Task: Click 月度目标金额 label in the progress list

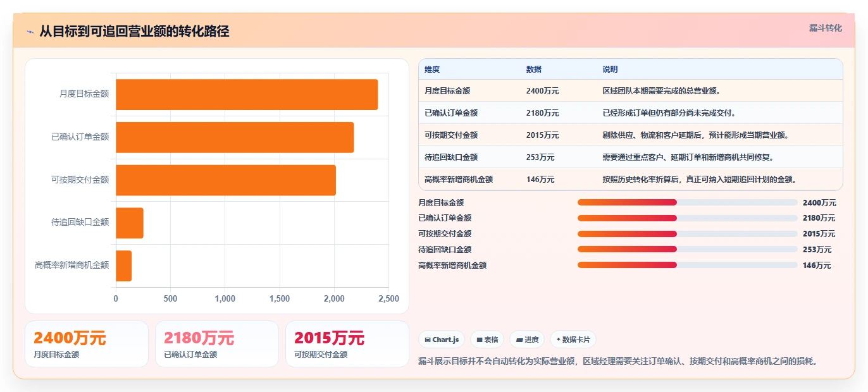Action: click(441, 203)
